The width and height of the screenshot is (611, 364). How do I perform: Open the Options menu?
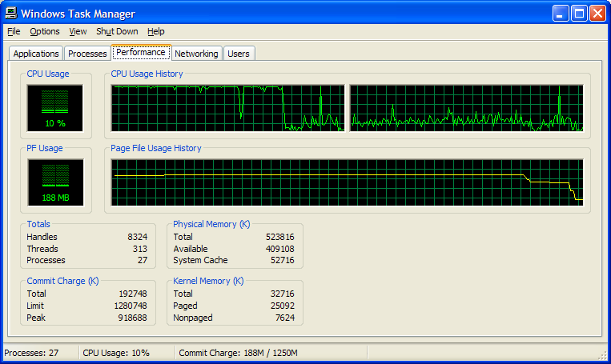click(x=45, y=31)
